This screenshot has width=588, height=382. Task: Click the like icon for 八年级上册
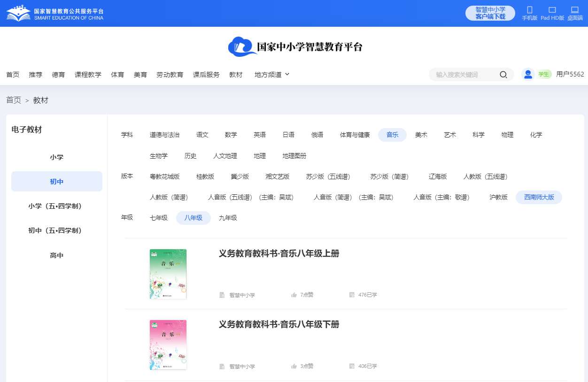tap(294, 295)
